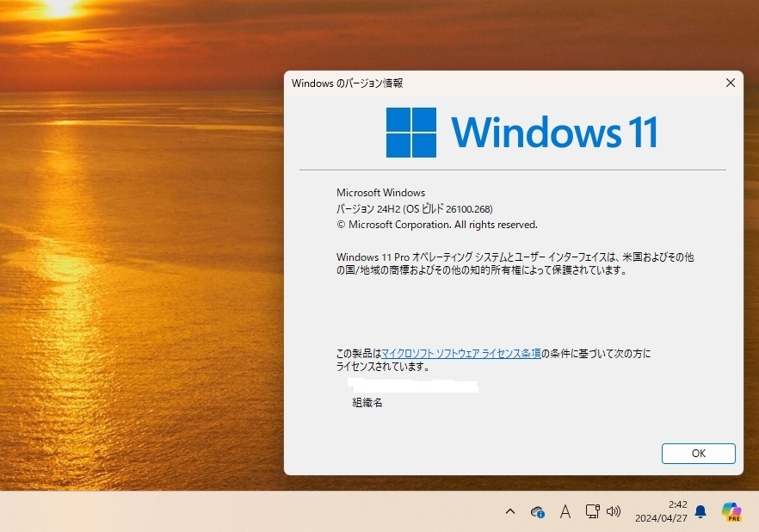The image size is (759, 532).
Task: Open the notification bell icon
Action: click(700, 511)
